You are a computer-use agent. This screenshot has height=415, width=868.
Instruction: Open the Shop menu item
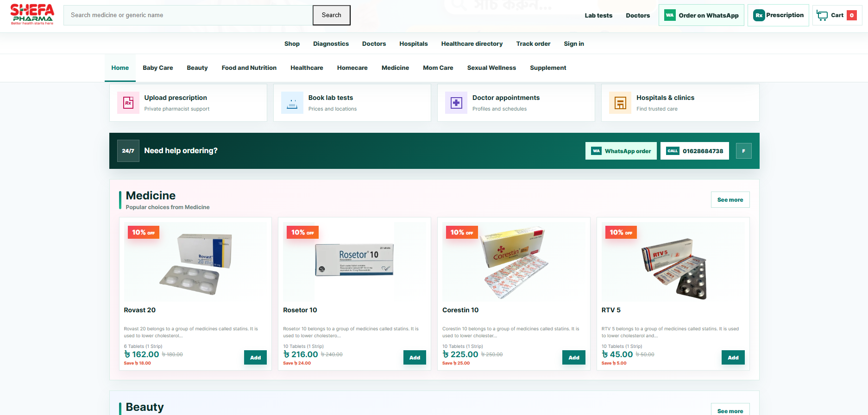292,43
